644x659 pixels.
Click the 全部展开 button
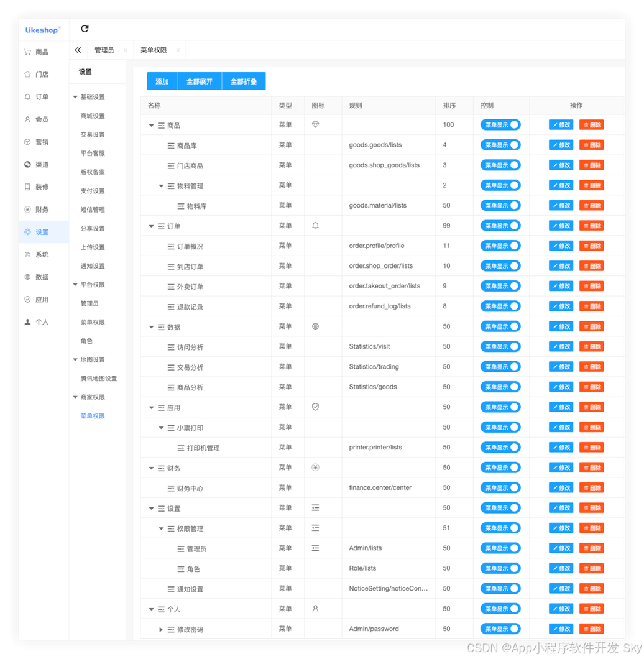[x=200, y=81]
